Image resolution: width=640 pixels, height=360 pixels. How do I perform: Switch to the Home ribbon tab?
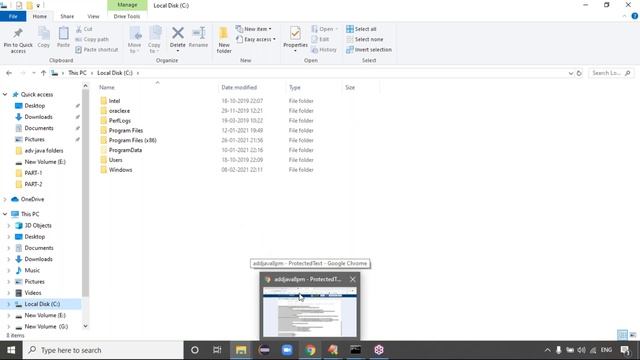[x=40, y=16]
